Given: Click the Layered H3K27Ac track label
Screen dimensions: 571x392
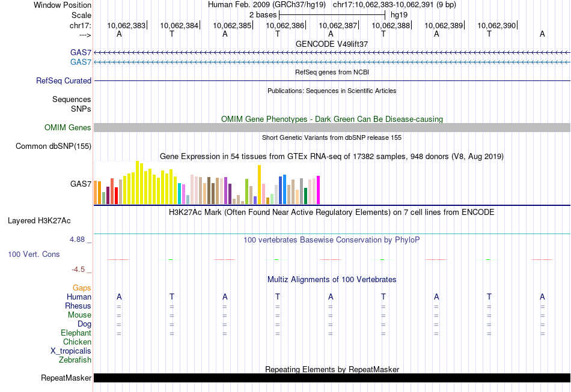Looking at the screenshot, I should pyautogui.click(x=39, y=221).
